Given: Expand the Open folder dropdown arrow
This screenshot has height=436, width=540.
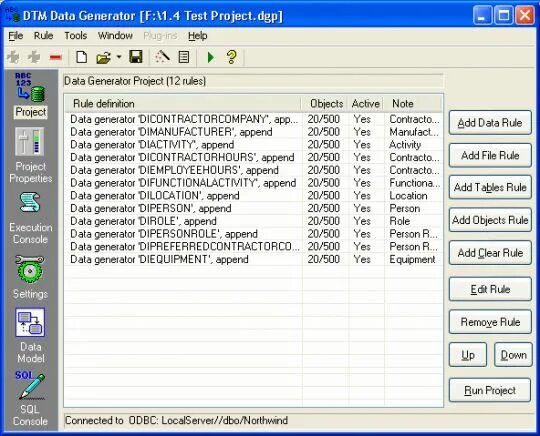Looking at the screenshot, I should click(x=119, y=56).
